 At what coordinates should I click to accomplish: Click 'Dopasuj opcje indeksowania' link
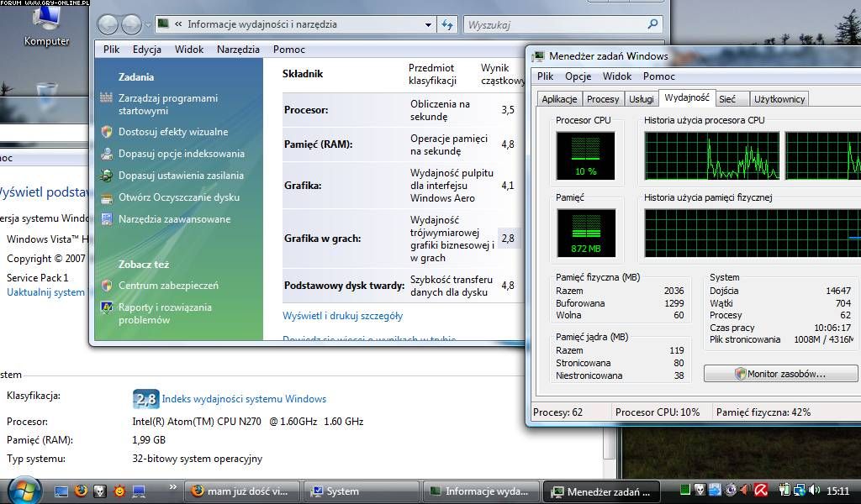point(182,154)
